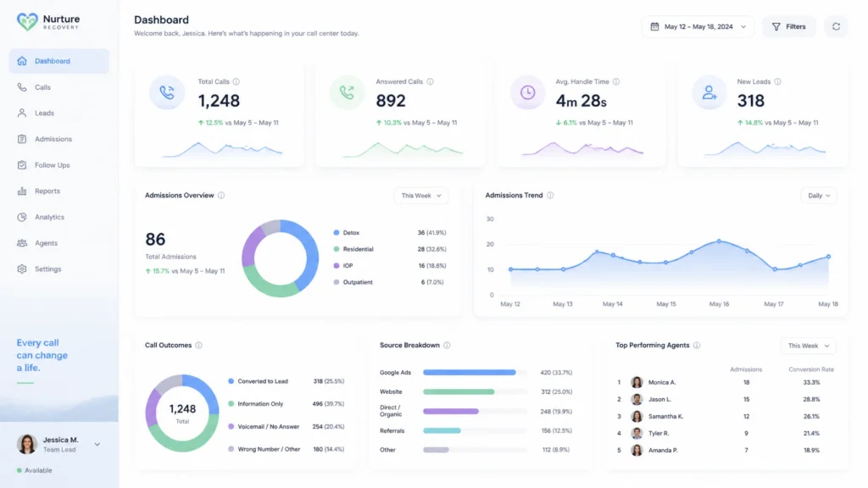Expand the Jessica M. user profile chevron
Image resolution: width=868 pixels, height=488 pixels.
point(97,444)
